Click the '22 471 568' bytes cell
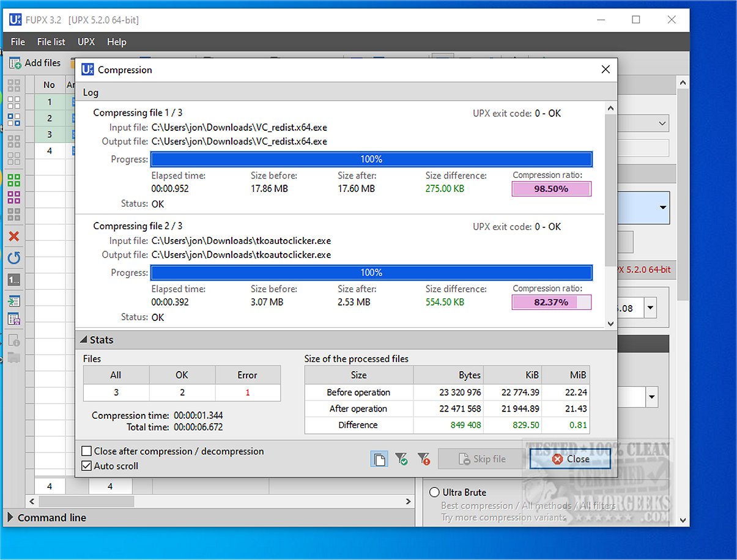Image resolution: width=737 pixels, height=560 pixels. point(448,408)
